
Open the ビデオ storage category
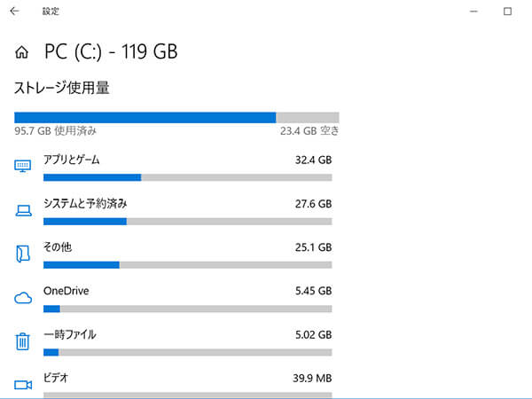pyautogui.click(x=56, y=379)
